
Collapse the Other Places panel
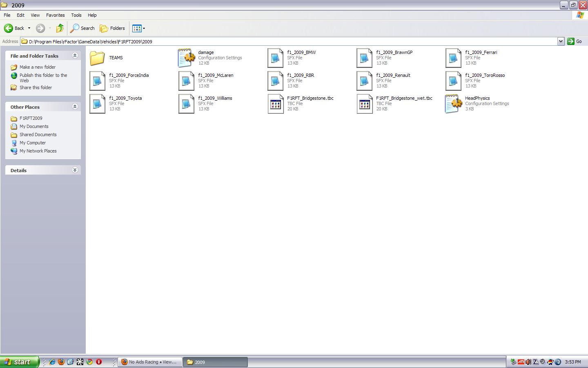[x=75, y=107]
